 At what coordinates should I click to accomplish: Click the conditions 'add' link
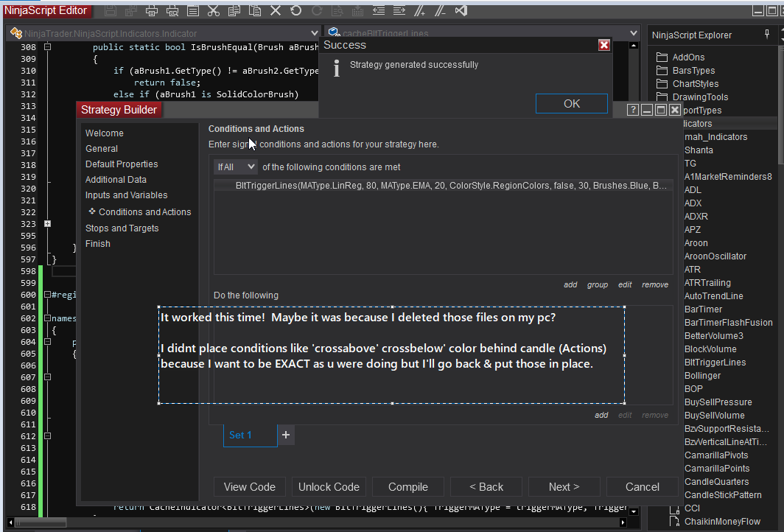click(570, 284)
